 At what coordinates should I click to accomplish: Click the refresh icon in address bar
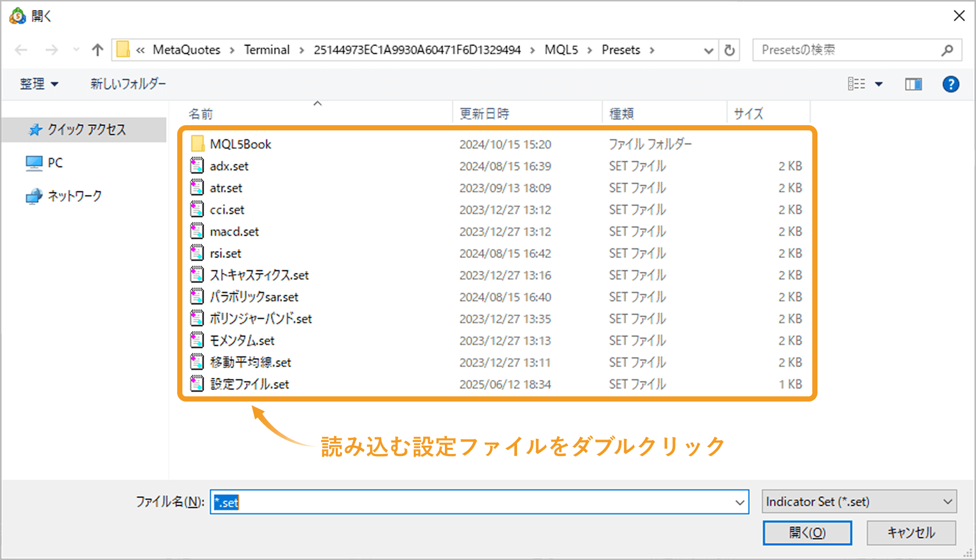click(730, 50)
